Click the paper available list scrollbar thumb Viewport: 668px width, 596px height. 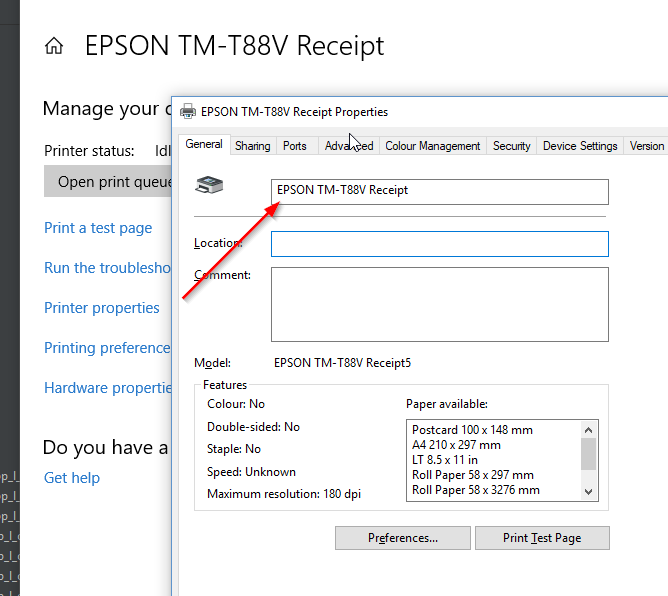[x=588, y=453]
